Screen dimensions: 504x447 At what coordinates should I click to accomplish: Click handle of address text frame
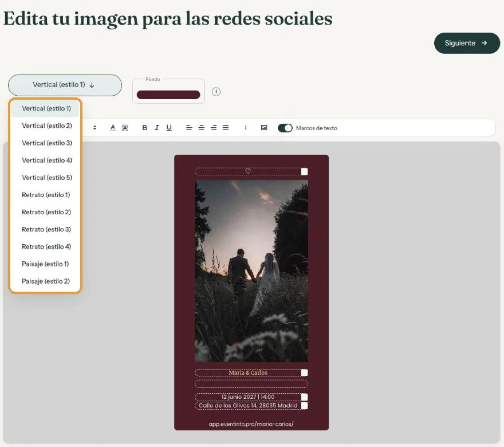pos(304,406)
